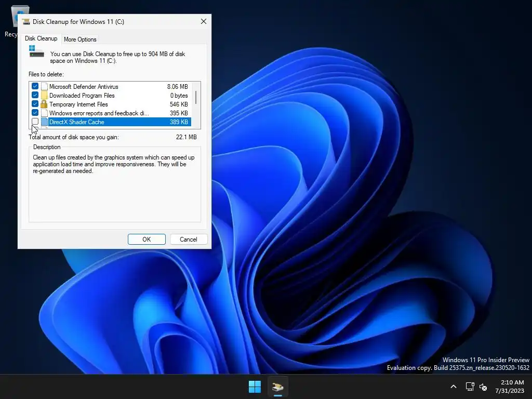Open the Windows Start menu
Viewport: 532px width, 399px height.
255,387
